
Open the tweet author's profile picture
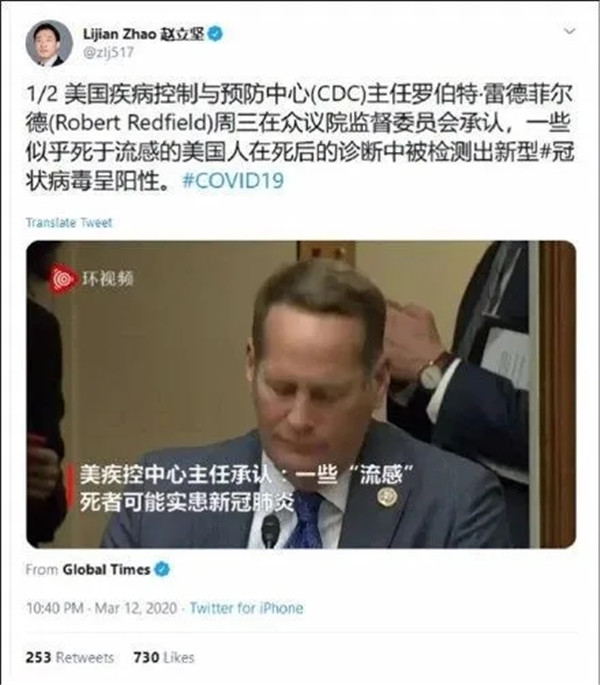point(49,43)
